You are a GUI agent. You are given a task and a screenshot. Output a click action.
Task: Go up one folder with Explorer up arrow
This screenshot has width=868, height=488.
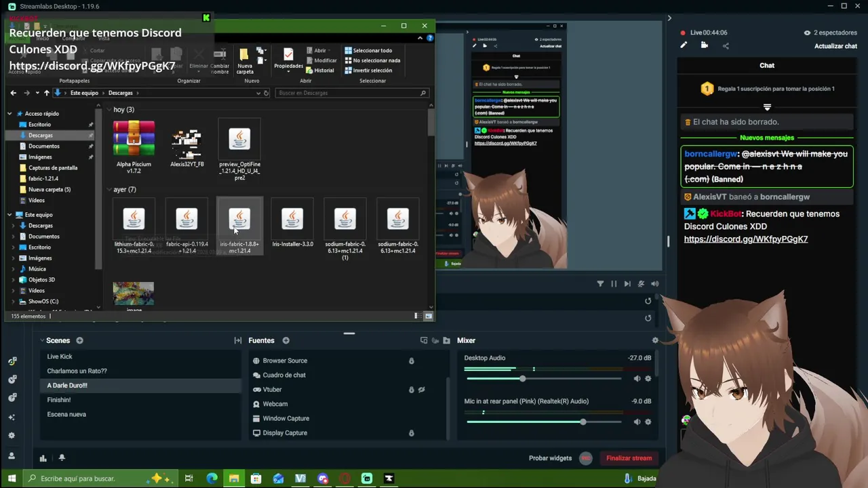coord(46,93)
